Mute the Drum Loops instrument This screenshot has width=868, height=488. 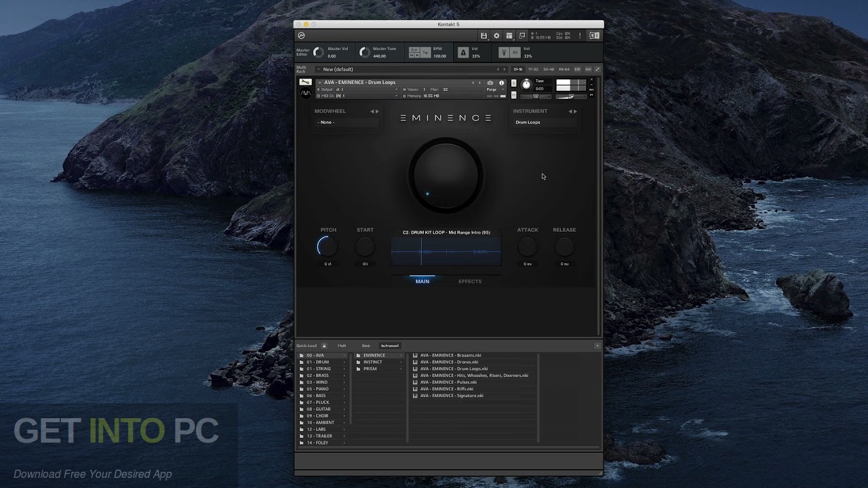[x=514, y=95]
